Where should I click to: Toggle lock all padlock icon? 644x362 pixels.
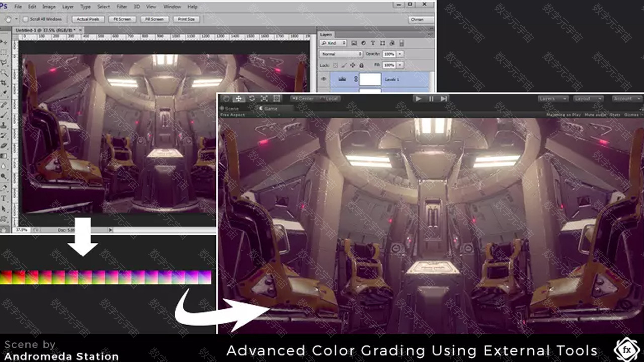[361, 65]
